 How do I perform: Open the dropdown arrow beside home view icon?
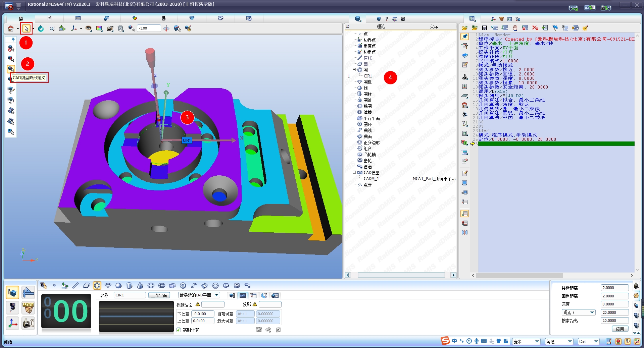pos(18,29)
